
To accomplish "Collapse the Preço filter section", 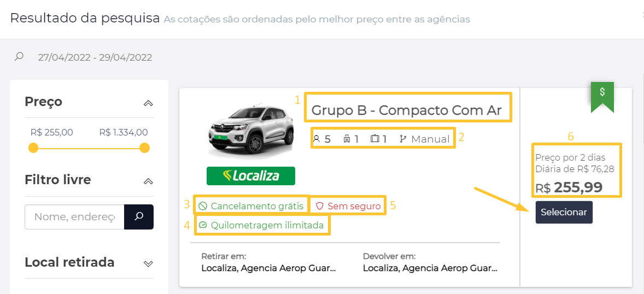I will tap(148, 103).
